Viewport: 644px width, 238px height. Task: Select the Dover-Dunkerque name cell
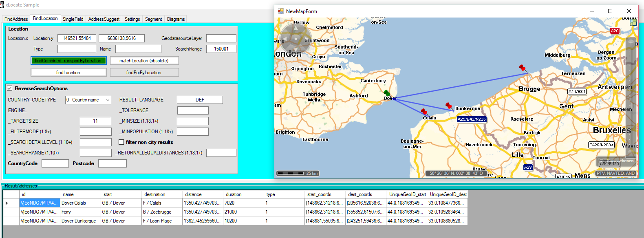point(80,221)
